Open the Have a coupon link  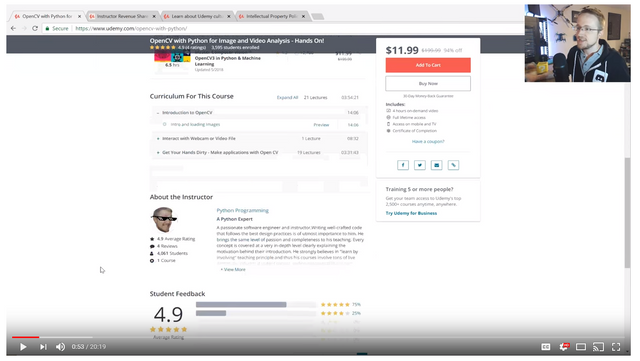428,141
